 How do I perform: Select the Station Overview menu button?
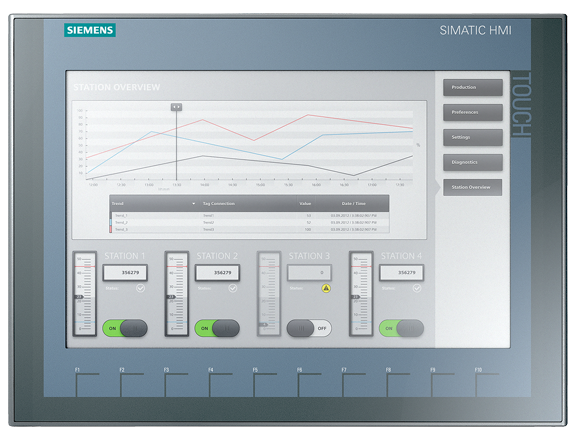pos(472,187)
